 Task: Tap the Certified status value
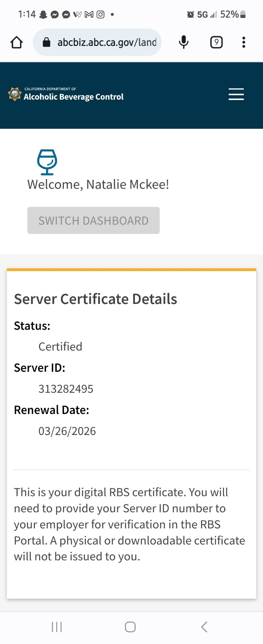(x=60, y=347)
